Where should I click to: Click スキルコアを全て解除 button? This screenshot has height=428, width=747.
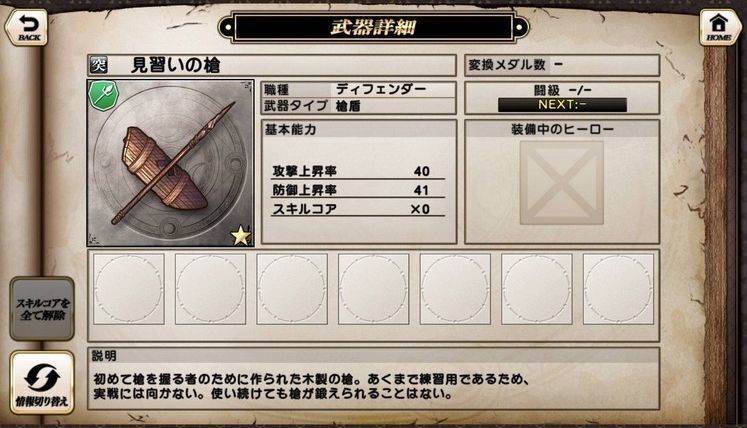42,309
